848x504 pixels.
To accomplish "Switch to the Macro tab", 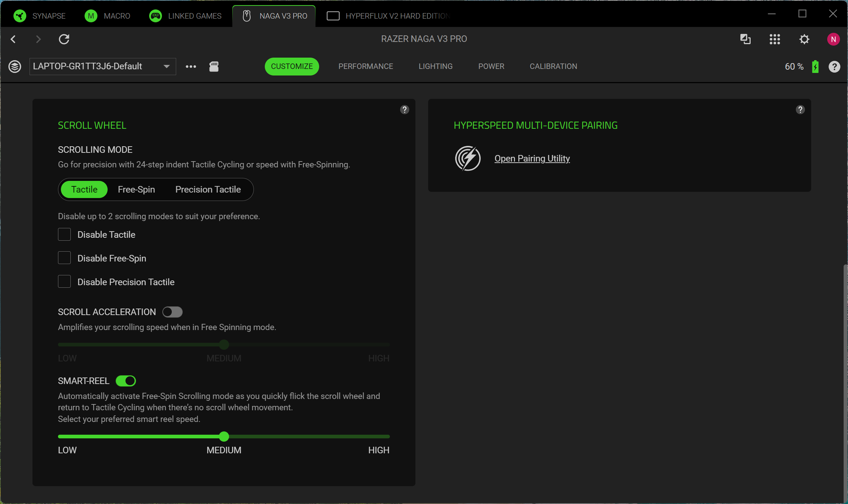I will 108,16.
